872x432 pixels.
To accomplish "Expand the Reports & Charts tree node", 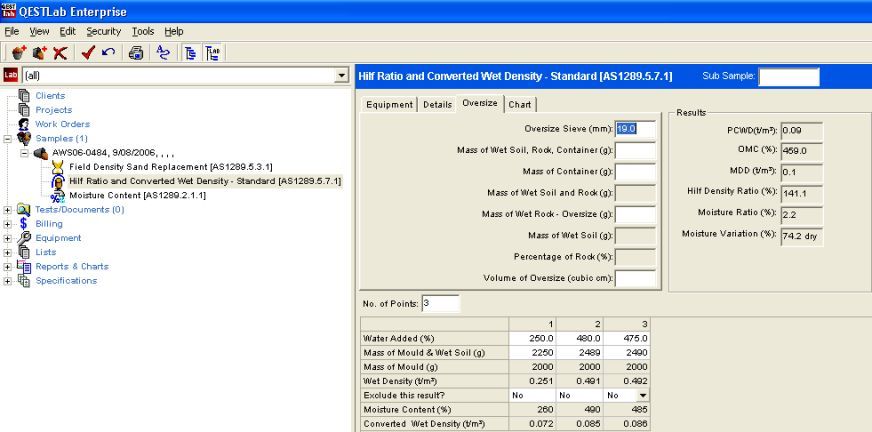I will [x=8, y=266].
